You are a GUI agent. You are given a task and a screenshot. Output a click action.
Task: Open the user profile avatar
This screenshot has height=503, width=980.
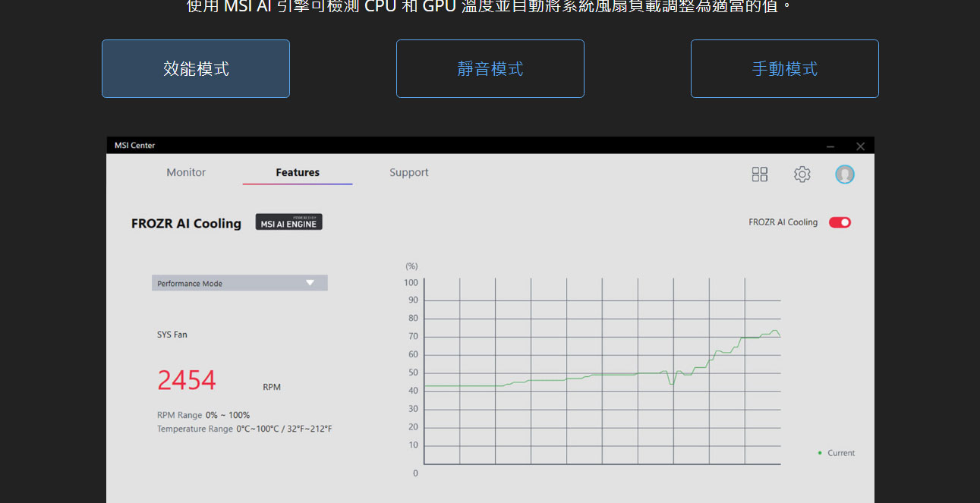(845, 174)
